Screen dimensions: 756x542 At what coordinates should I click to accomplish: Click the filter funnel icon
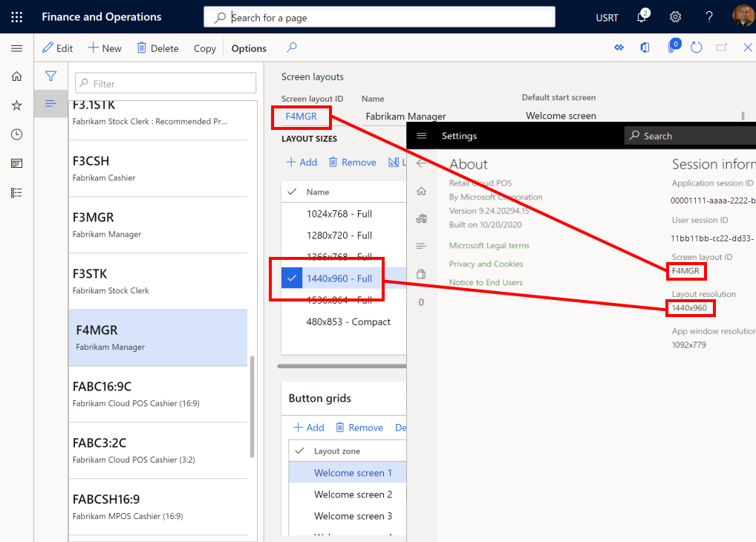tap(50, 76)
